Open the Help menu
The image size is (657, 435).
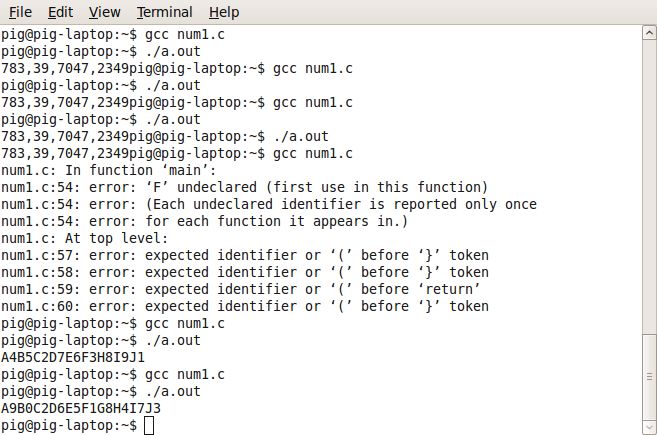[x=224, y=12]
